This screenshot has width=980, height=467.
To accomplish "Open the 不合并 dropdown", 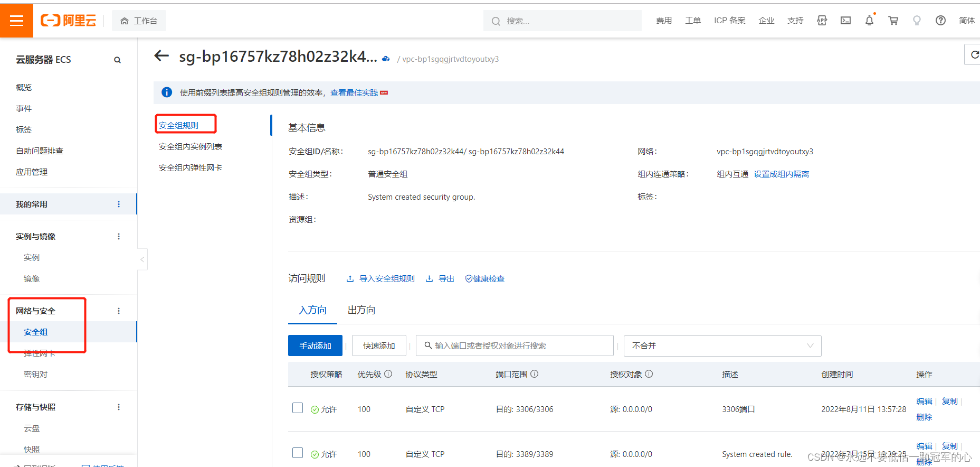I will 722,345.
